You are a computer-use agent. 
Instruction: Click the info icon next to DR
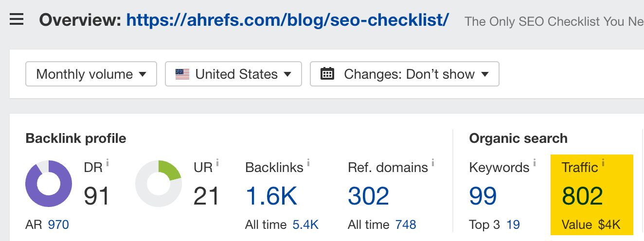click(107, 163)
